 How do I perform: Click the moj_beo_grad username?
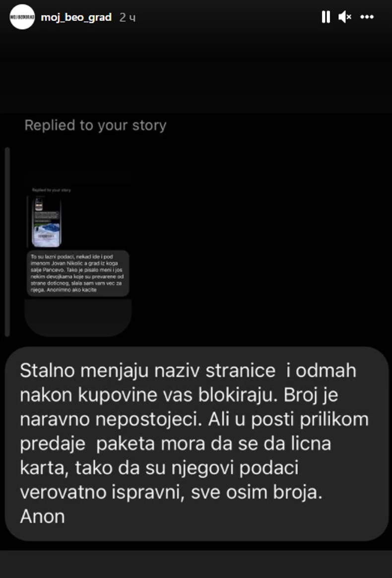76,17
